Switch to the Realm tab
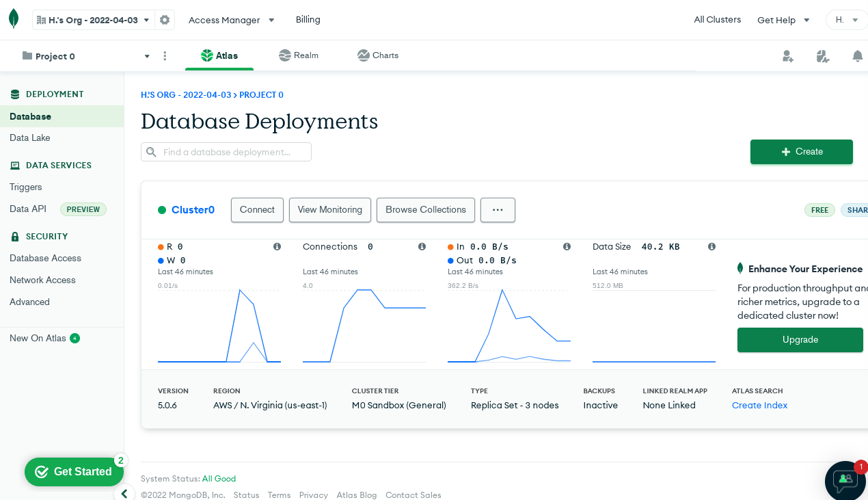The image size is (868, 500). [x=299, y=55]
